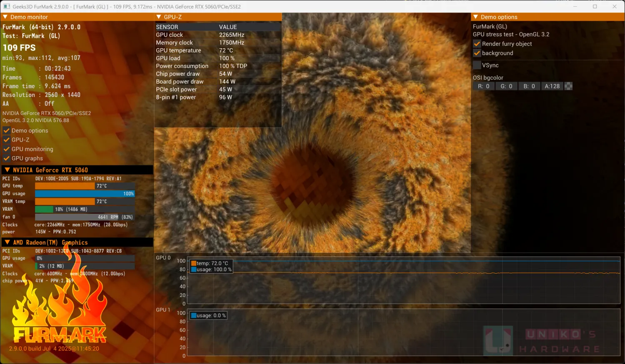This screenshot has width=625, height=364.
Task: Click the OSI bgcolor B value field
Action: [x=529, y=86]
